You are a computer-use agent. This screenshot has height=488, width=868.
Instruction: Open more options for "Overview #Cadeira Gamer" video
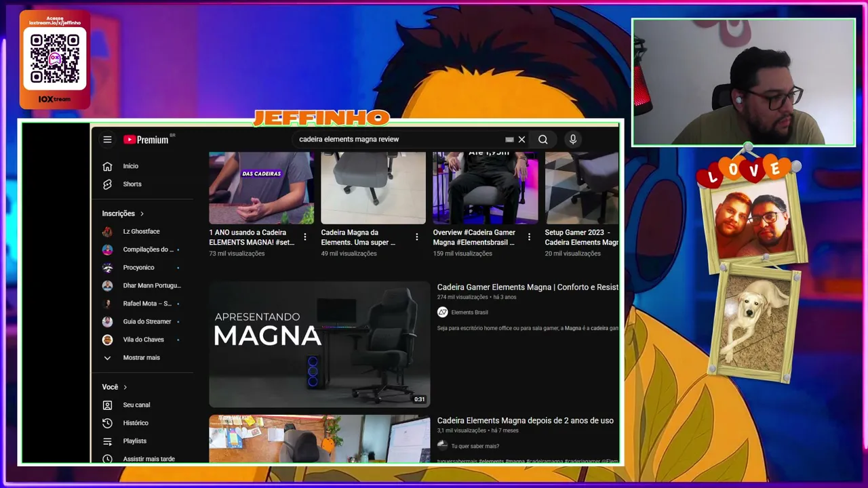pos(529,237)
